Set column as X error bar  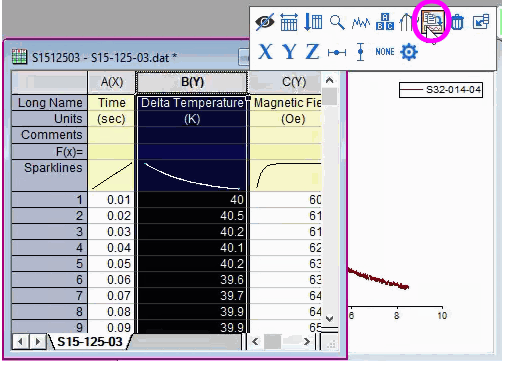(337, 52)
